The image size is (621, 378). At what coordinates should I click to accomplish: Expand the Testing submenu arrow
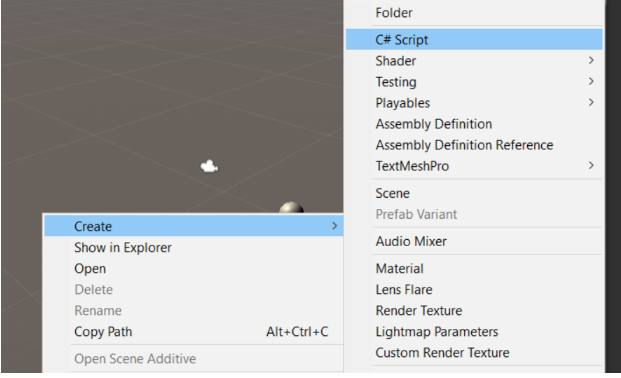591,81
